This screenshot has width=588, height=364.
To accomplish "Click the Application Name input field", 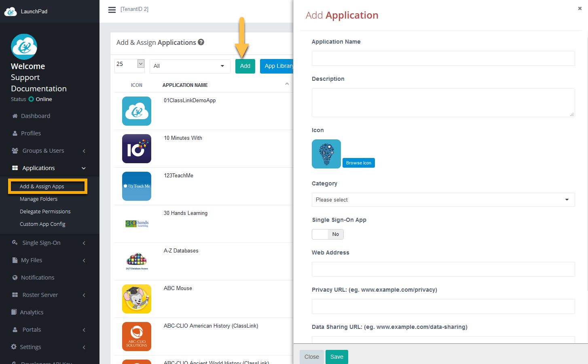I will coord(443,59).
